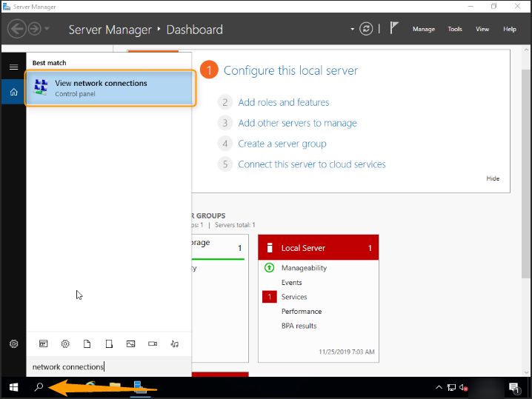Hide the welcome tile via Hide

point(493,178)
